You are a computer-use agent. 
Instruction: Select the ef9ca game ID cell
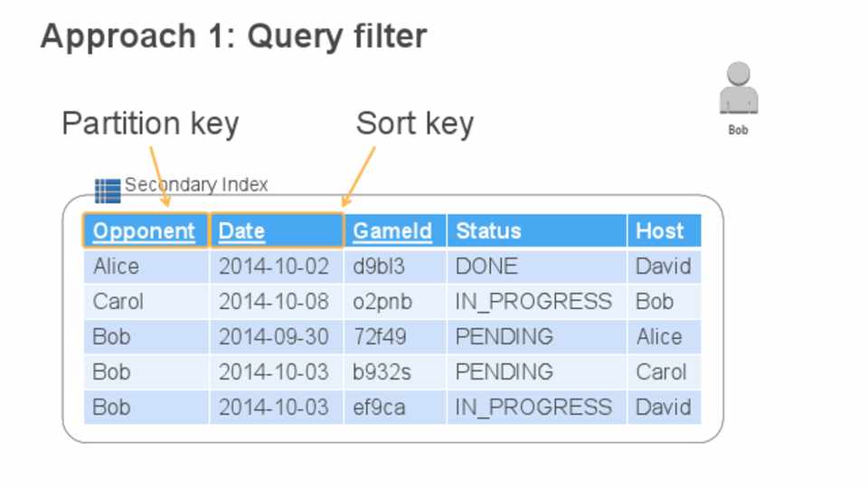[x=380, y=408]
